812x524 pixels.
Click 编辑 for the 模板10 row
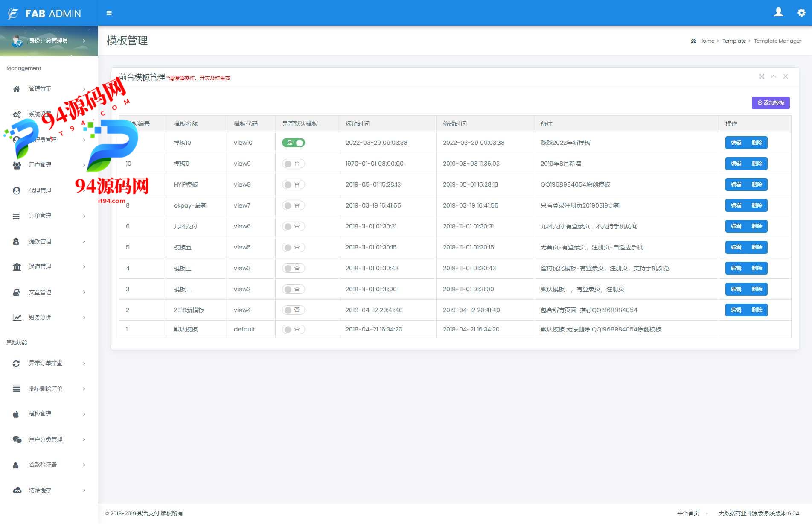tap(736, 143)
